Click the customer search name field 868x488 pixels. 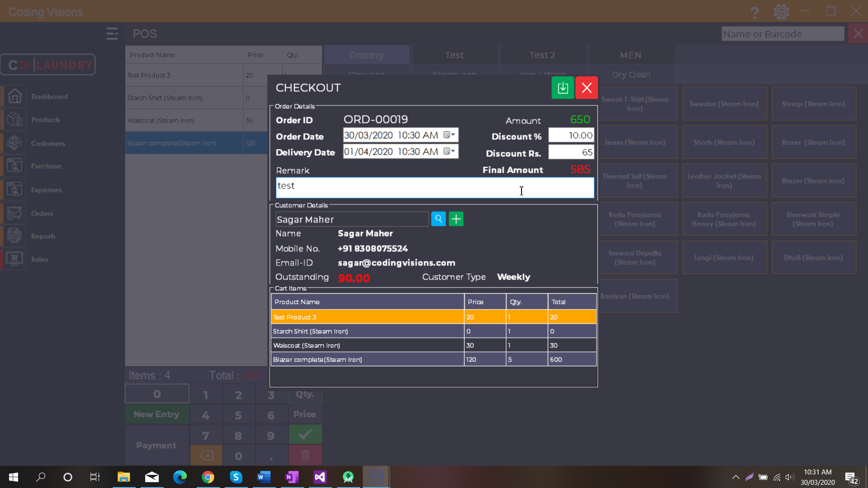pyautogui.click(x=352, y=219)
